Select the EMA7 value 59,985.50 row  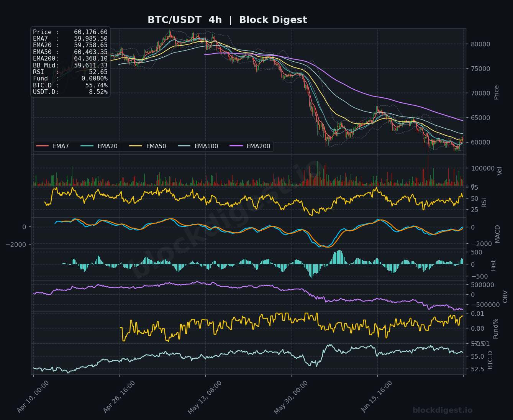click(x=70, y=39)
